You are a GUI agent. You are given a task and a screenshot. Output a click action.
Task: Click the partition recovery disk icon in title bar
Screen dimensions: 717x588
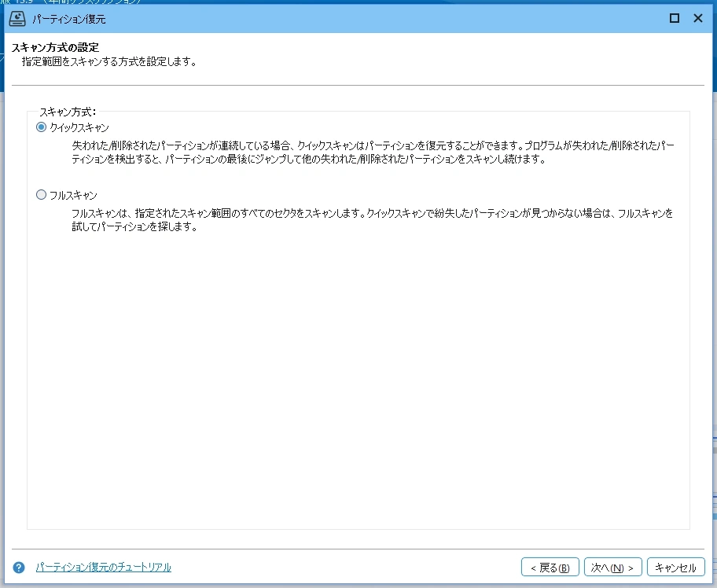point(17,18)
